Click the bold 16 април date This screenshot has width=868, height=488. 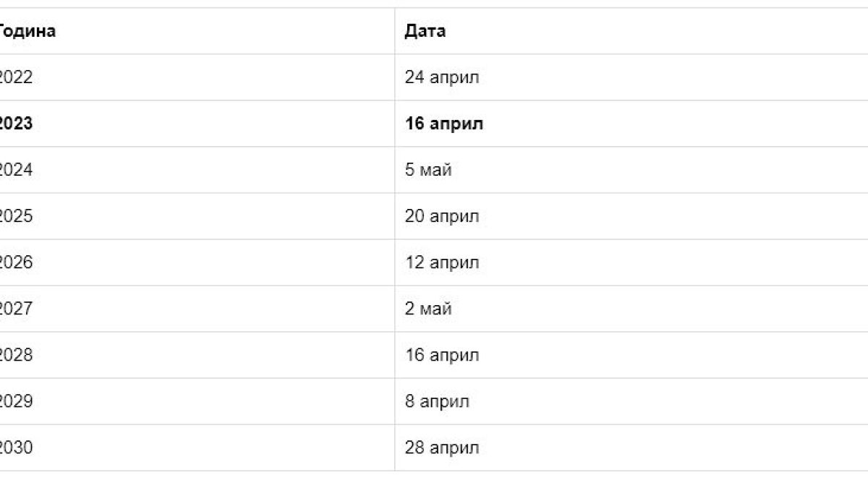(x=444, y=124)
